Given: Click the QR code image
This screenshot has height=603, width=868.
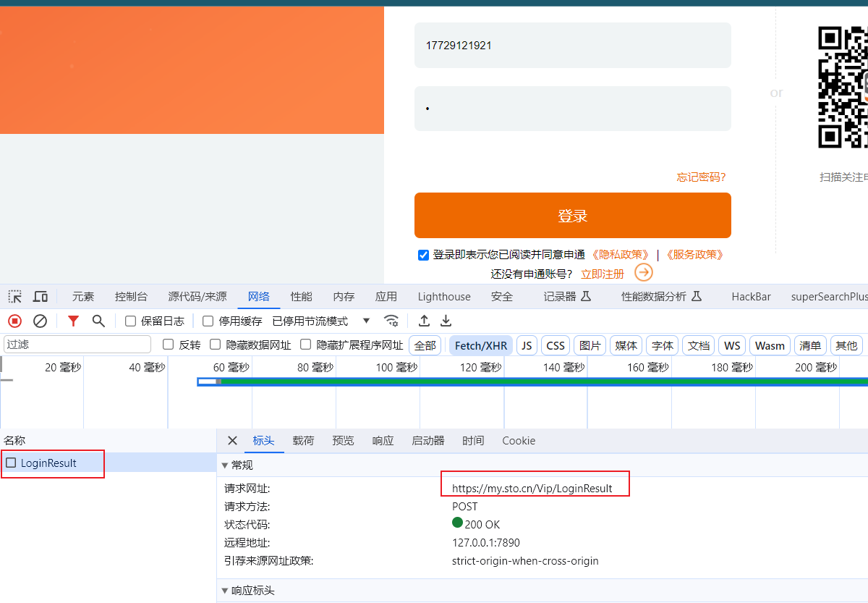Looking at the screenshot, I should 843,87.
